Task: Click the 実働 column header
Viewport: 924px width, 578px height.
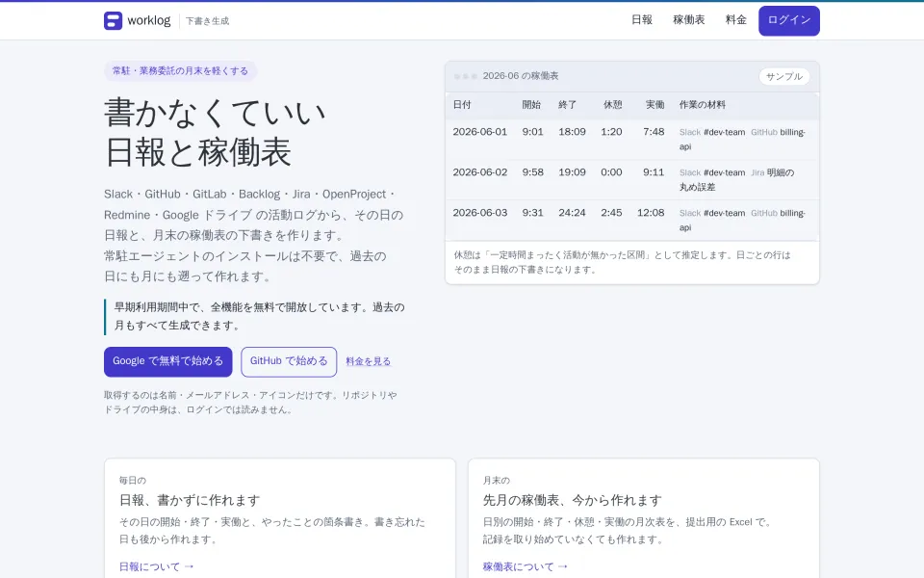Action: (654, 104)
